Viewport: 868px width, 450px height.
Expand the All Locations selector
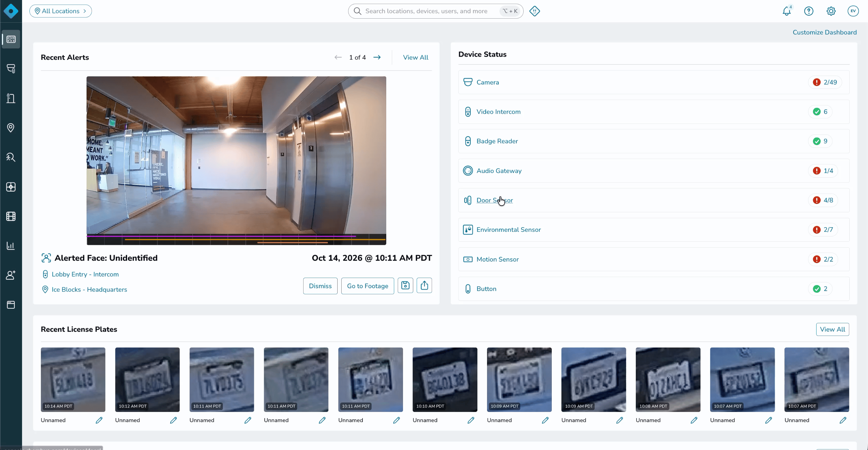[x=61, y=11]
